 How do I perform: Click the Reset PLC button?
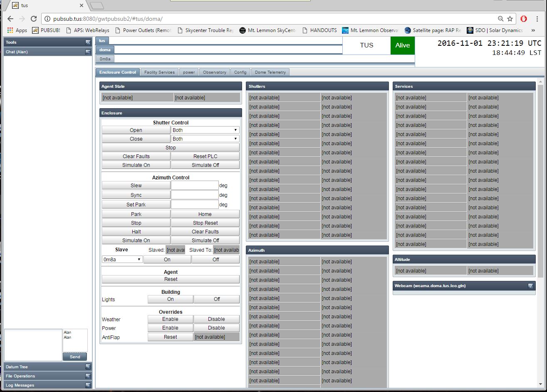click(205, 156)
